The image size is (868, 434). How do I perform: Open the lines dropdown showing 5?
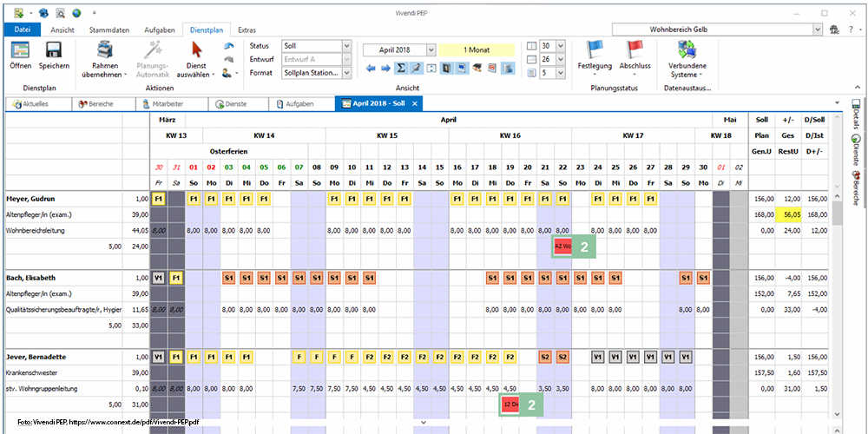(561, 73)
